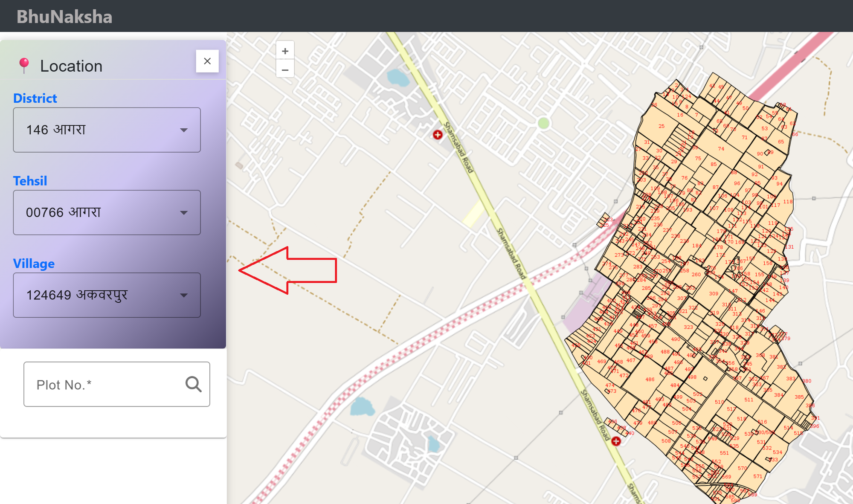The width and height of the screenshot is (853, 504).
Task: Open the Tehsil dropdown showing 00766 आगरा
Action: 107,212
